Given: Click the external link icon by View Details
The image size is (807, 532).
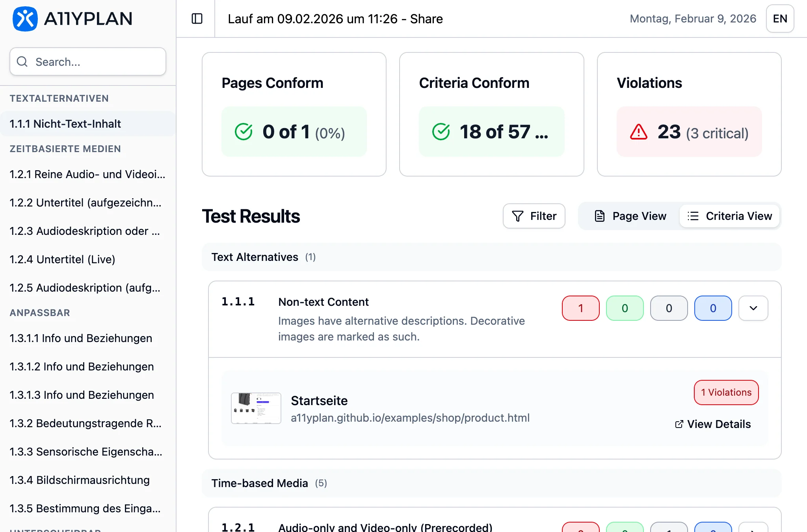Looking at the screenshot, I should pyautogui.click(x=679, y=424).
